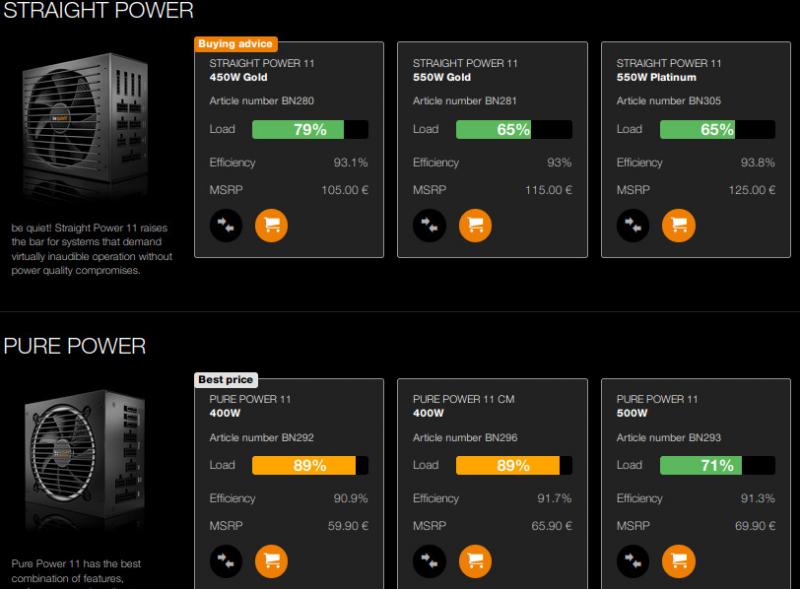Image resolution: width=800 pixels, height=589 pixels.
Task: Click 'Article number BN293' text
Action: (x=669, y=437)
